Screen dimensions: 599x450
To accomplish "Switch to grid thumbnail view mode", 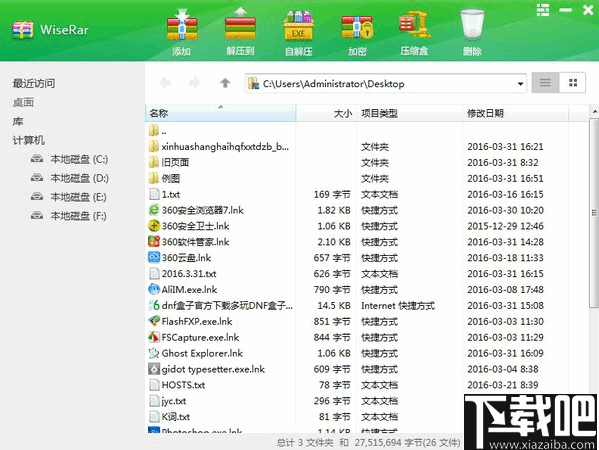I will pos(572,83).
